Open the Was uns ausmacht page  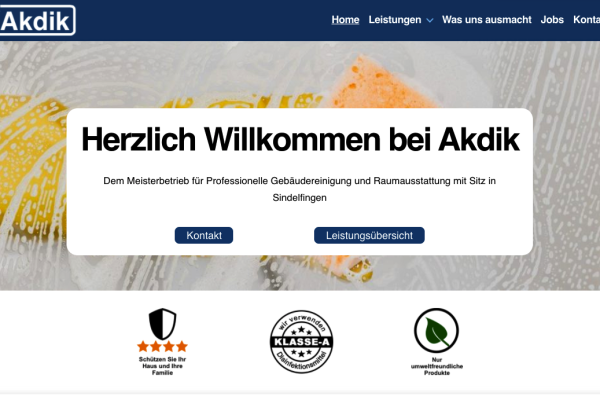coord(486,20)
